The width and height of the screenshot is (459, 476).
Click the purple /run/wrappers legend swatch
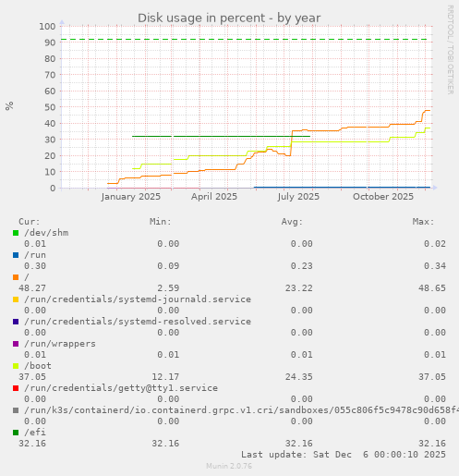click(x=16, y=344)
